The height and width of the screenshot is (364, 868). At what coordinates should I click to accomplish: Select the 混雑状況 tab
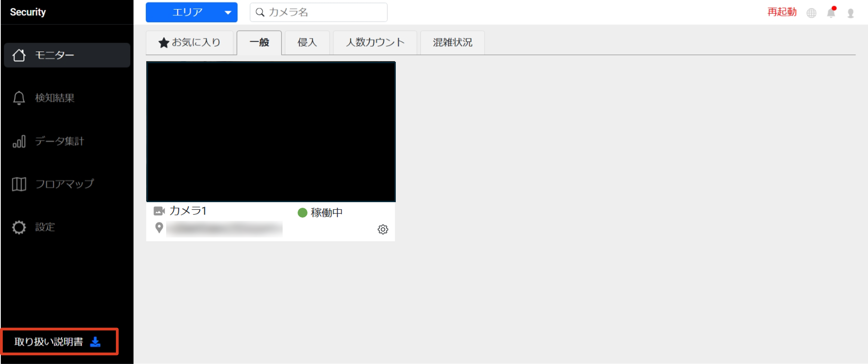coord(452,42)
